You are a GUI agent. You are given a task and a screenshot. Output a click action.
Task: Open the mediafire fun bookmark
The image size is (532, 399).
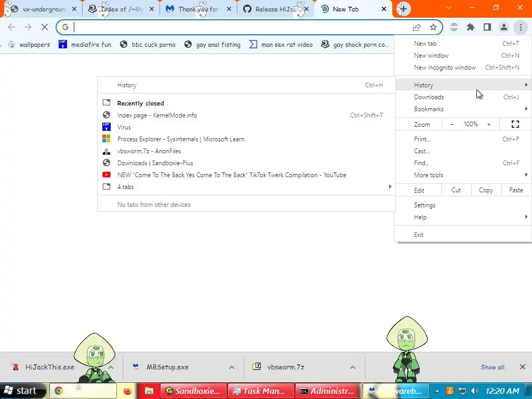click(x=85, y=45)
